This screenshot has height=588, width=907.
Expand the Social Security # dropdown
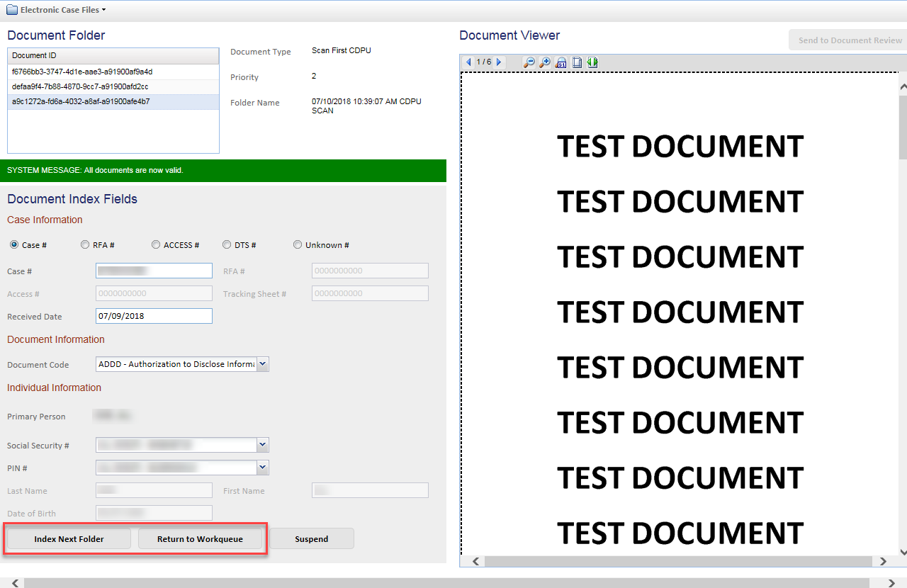tap(262, 445)
